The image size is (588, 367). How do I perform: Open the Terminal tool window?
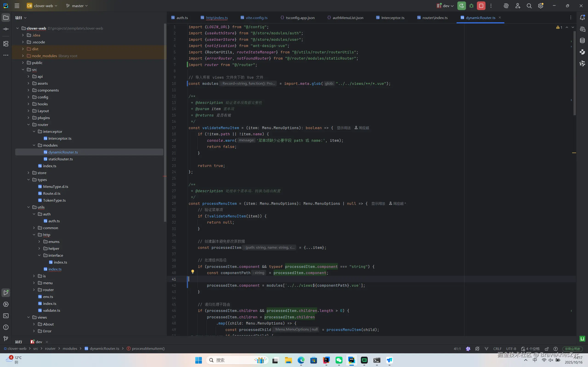pyautogui.click(x=6, y=316)
